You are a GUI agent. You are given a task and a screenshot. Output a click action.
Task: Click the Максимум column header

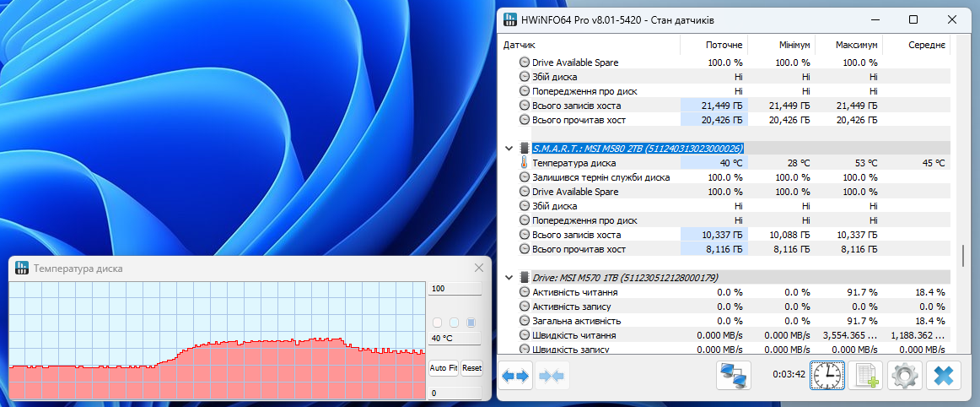point(848,46)
